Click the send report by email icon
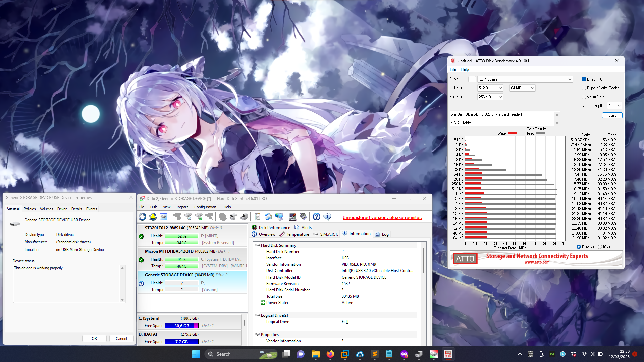 [x=268, y=217]
